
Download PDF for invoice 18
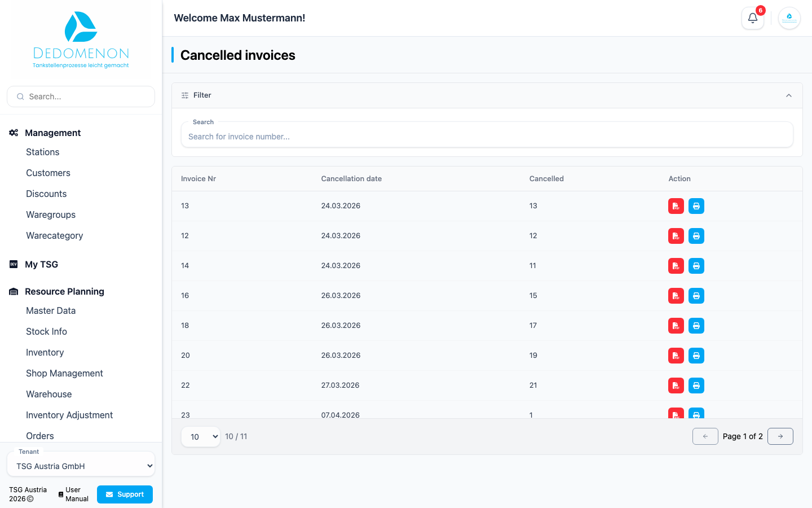[676, 326]
